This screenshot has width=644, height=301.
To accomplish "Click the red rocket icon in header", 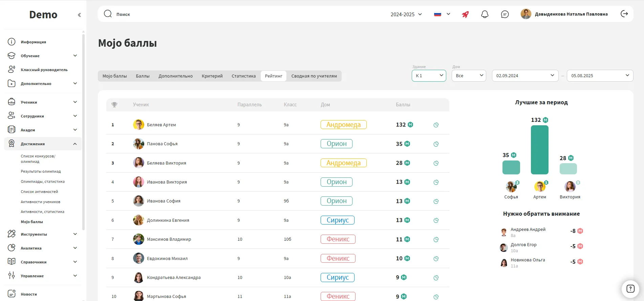I will (x=465, y=14).
